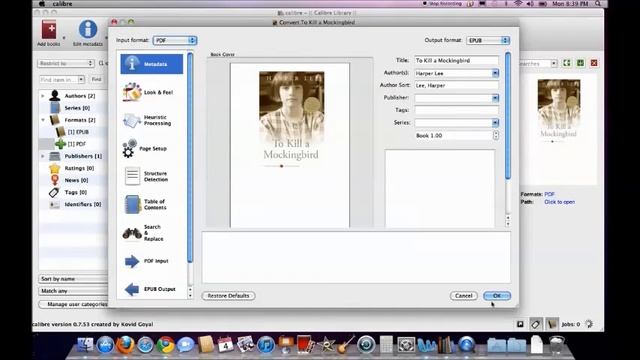The image size is (640, 360).
Task: Open Google Chrome from the dock
Action: (165, 345)
